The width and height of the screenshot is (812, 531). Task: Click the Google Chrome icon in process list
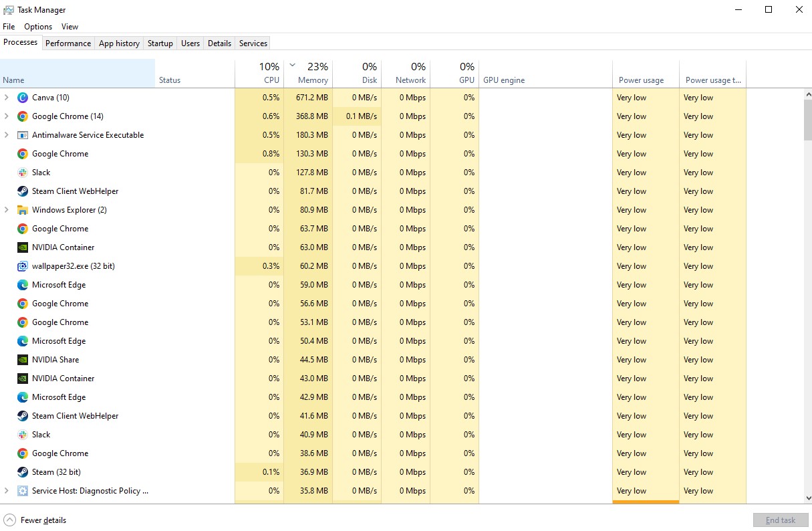tap(22, 116)
